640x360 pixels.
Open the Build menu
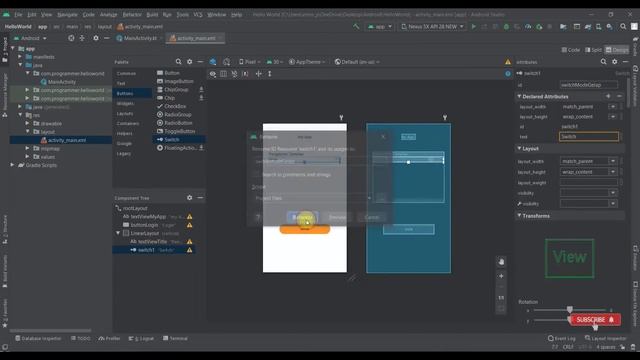[152, 14]
